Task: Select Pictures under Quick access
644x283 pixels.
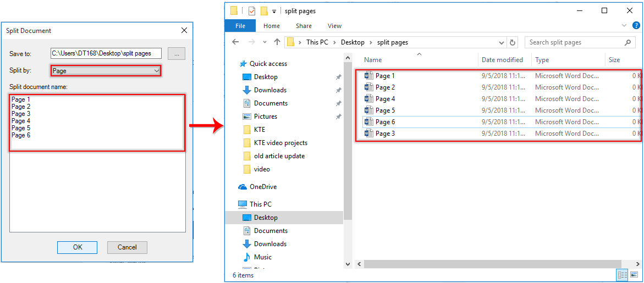Action: click(x=265, y=116)
